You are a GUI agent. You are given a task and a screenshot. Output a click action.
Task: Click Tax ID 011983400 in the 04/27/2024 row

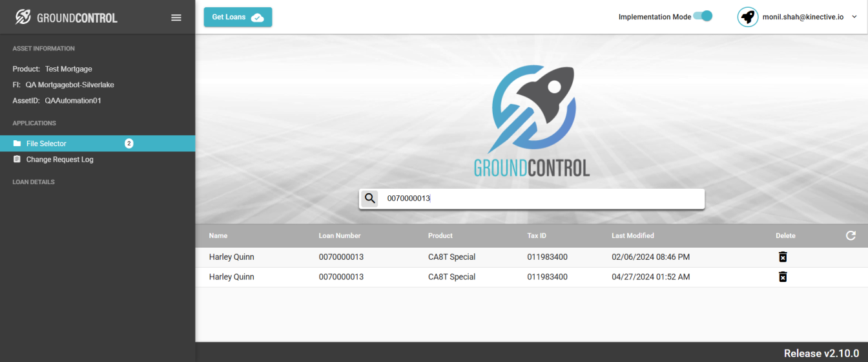point(548,277)
